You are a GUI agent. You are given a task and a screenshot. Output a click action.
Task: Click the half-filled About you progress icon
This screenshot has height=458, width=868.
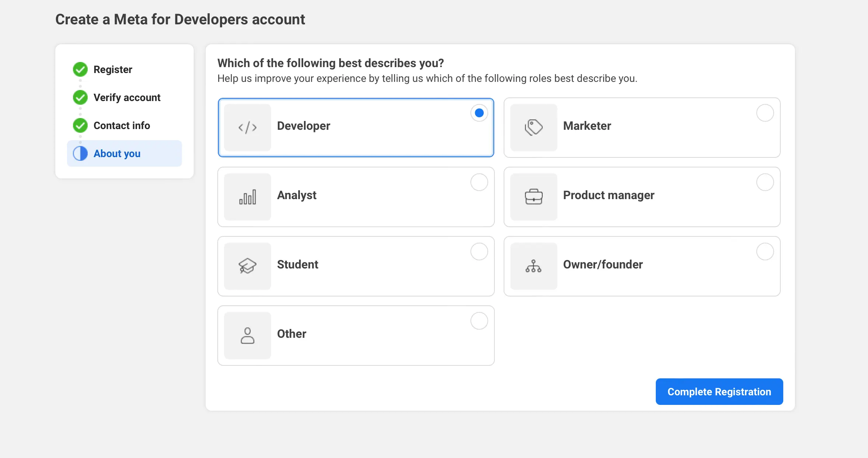(x=80, y=153)
